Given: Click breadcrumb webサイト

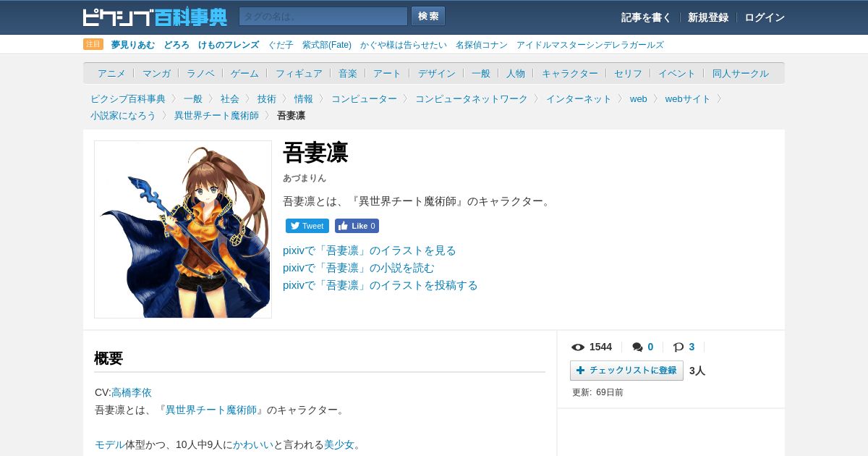Looking at the screenshot, I should point(688,98).
